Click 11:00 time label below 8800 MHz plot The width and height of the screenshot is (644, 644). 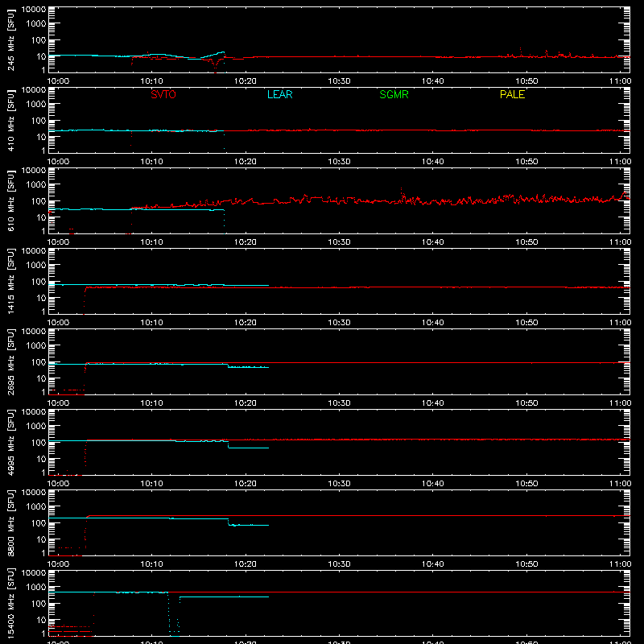point(620,564)
